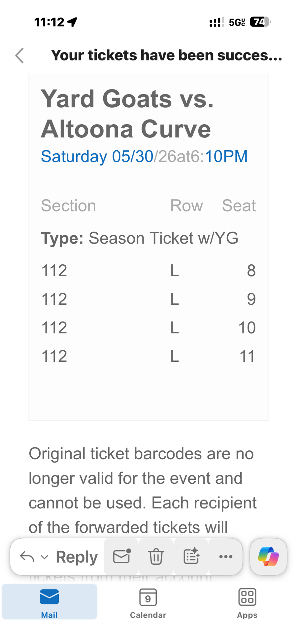
Task: Go back using the left chevron
Action: (x=20, y=55)
